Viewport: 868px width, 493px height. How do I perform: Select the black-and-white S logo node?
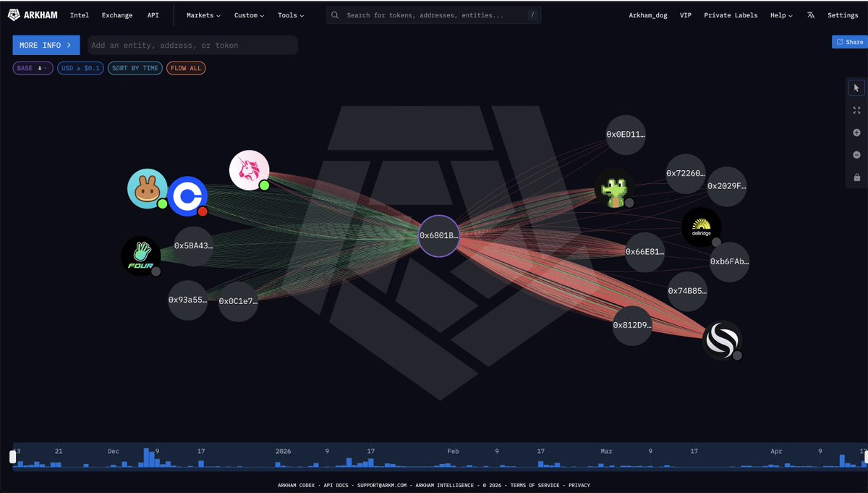[722, 340]
